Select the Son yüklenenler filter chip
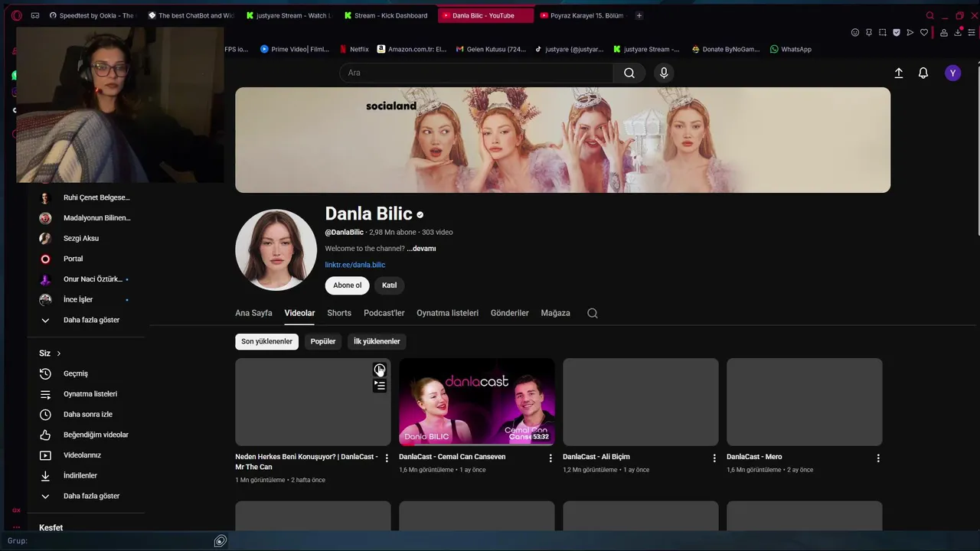Image resolution: width=980 pixels, height=551 pixels. [266, 341]
